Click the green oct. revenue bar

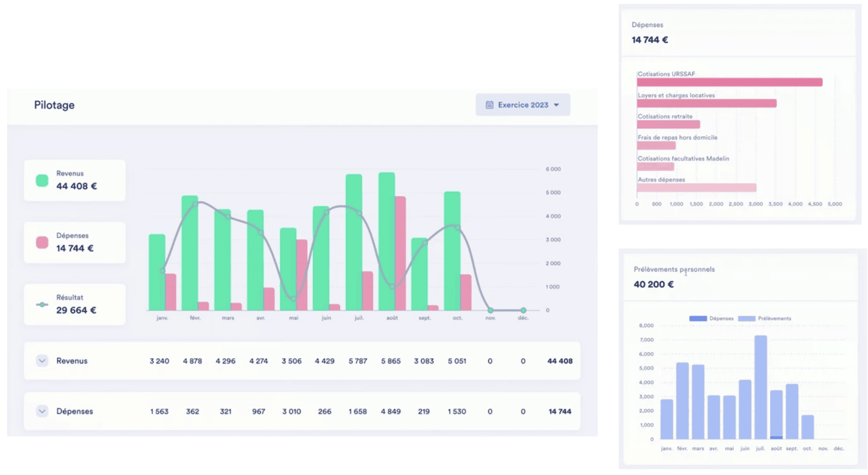[452, 251]
